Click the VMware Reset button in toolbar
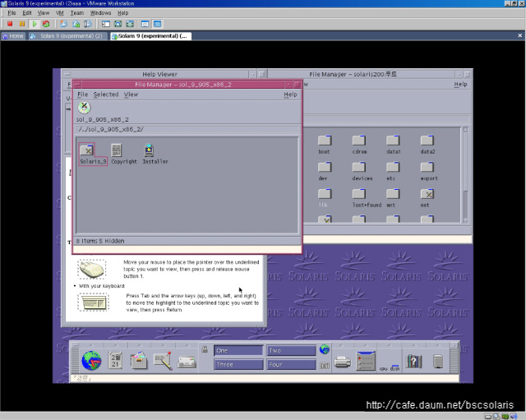This screenshot has height=420, width=526. click(x=46, y=24)
